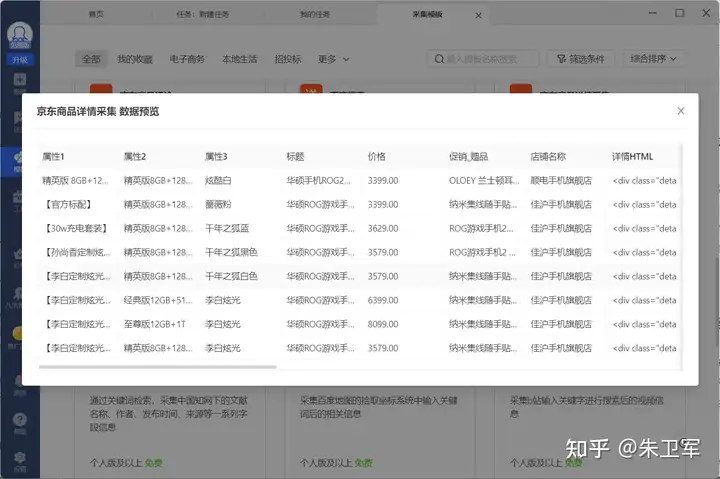The width and height of the screenshot is (720, 479).
Task: Click the 促销_赠品 column header
Action: pos(468,157)
